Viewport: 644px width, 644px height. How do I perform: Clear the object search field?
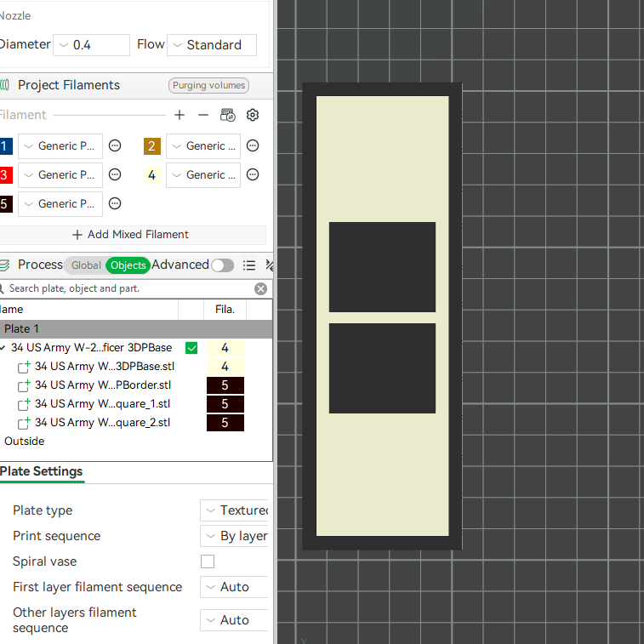260,288
